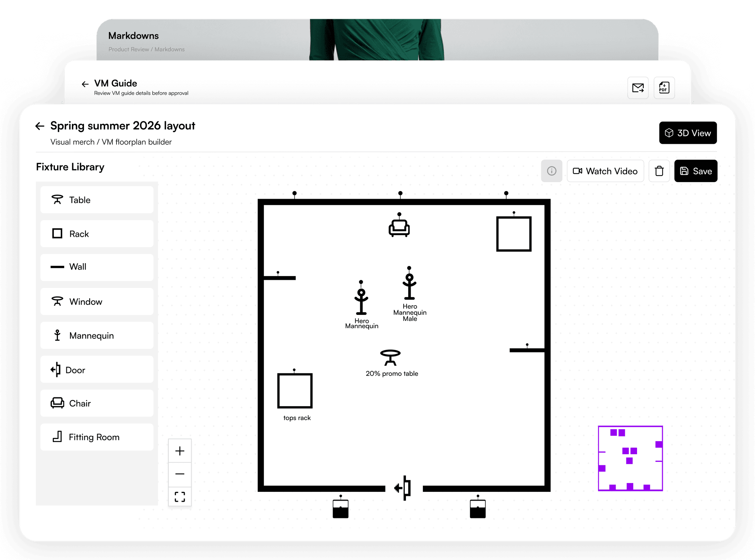Click the 20% promo table fixture
The width and height of the screenshot is (755, 560).
(x=390, y=358)
